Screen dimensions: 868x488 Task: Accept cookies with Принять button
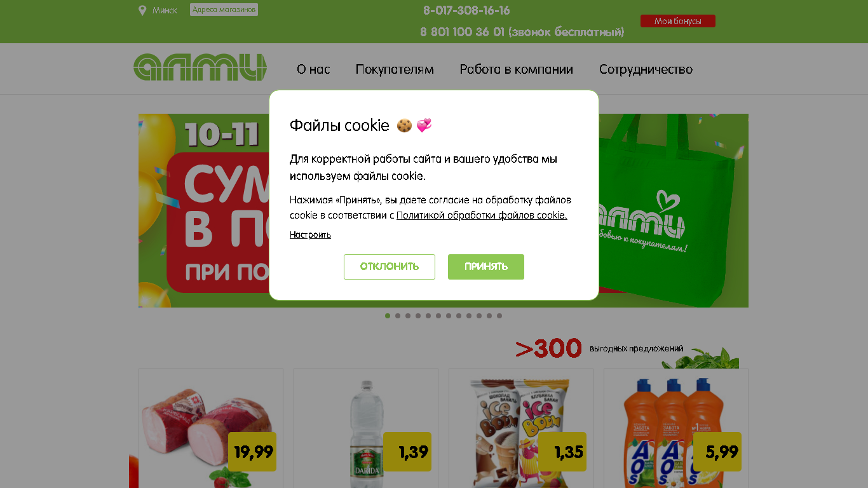[486, 267]
